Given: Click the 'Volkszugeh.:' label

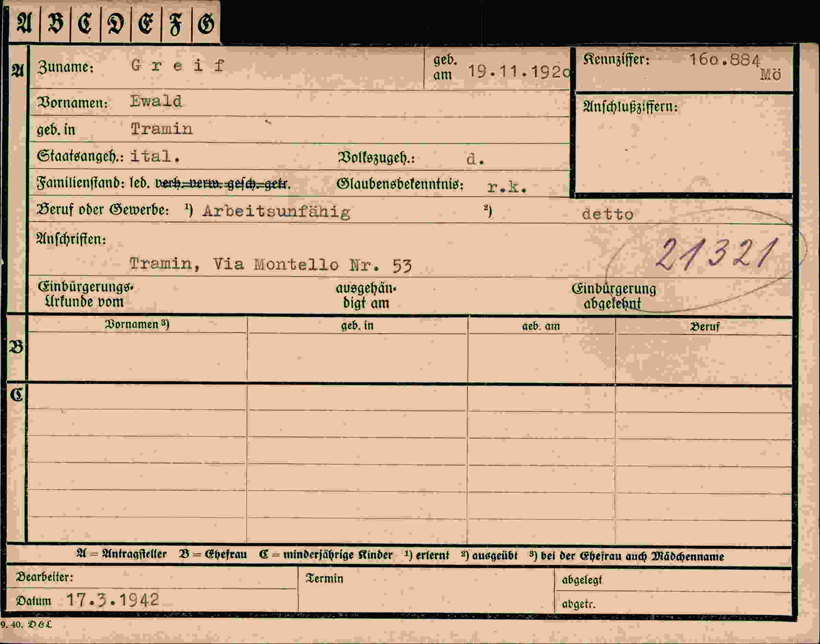Looking at the screenshot, I should (x=376, y=158).
